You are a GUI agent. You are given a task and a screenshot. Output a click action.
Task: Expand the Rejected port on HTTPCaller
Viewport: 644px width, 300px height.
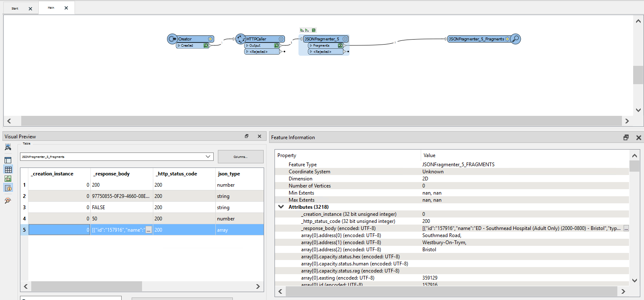(x=247, y=52)
